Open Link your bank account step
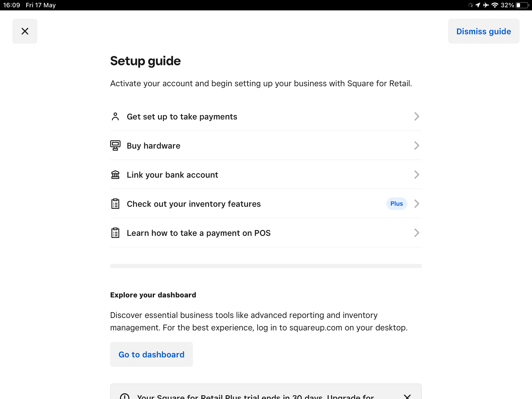Image resolution: width=532 pixels, height=399 pixels. pos(172,175)
